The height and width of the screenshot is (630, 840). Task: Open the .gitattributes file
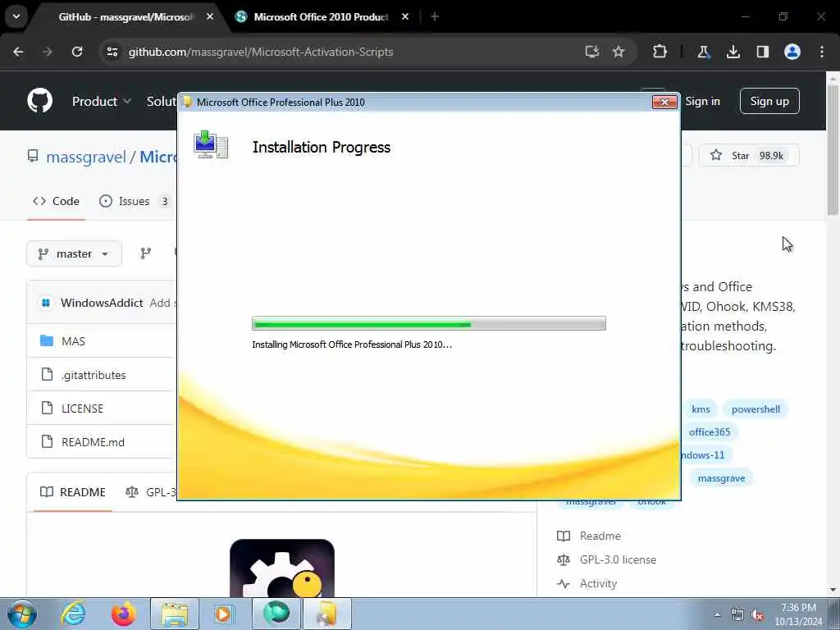(94, 375)
